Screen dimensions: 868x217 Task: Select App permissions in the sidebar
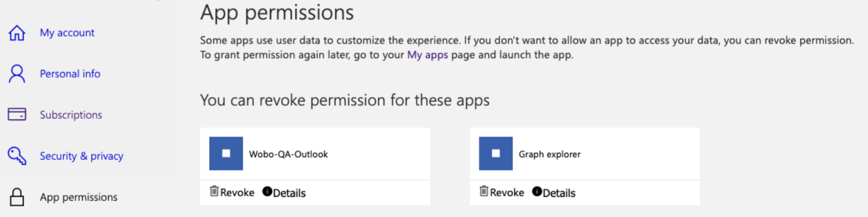pyautogui.click(x=78, y=197)
